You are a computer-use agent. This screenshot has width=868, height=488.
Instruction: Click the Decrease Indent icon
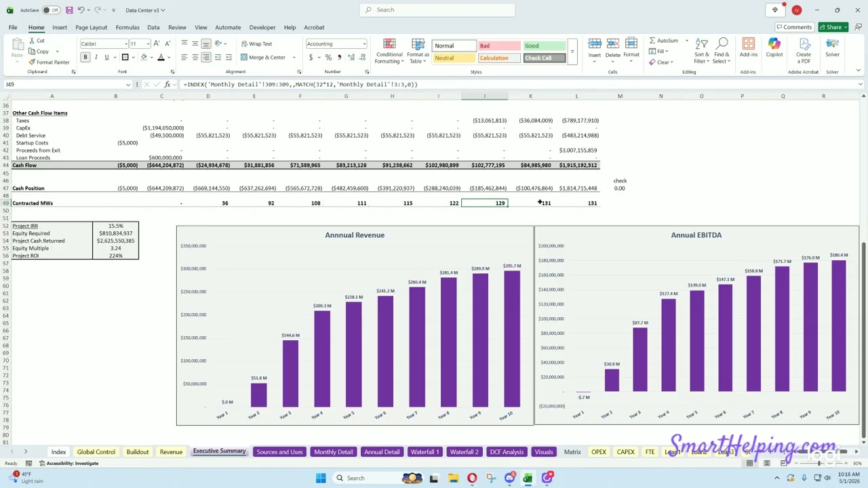pyautogui.click(x=218, y=58)
